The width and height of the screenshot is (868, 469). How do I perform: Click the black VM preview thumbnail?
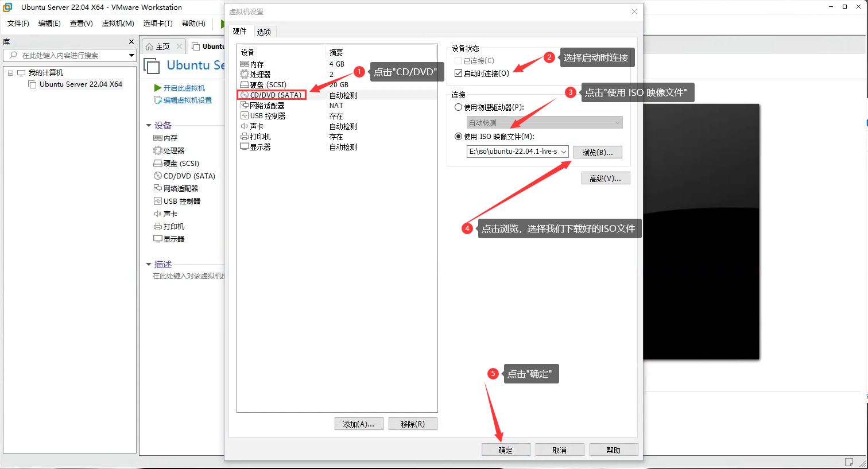coord(701,231)
